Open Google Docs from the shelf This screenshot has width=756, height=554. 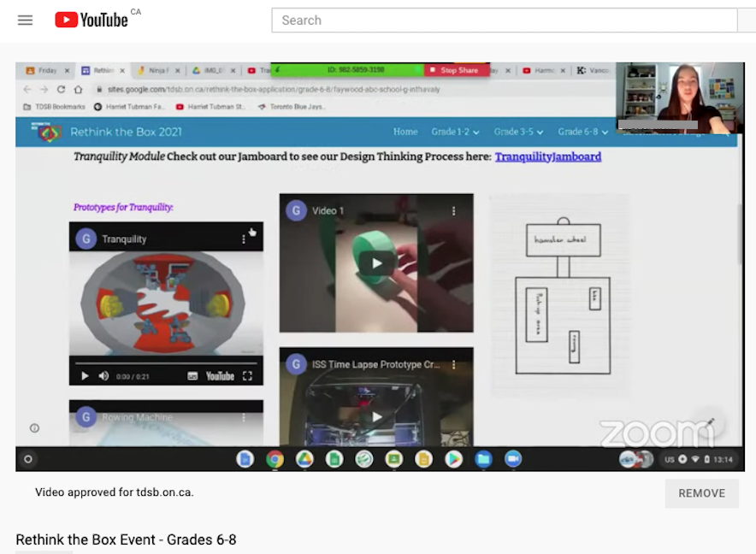click(245, 459)
